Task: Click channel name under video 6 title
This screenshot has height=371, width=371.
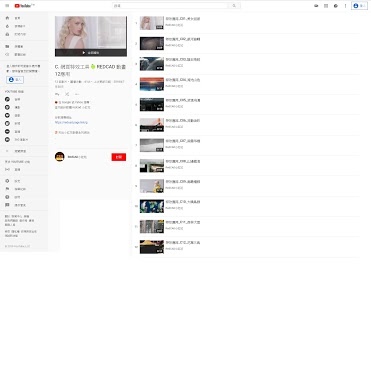Action: 174,127
